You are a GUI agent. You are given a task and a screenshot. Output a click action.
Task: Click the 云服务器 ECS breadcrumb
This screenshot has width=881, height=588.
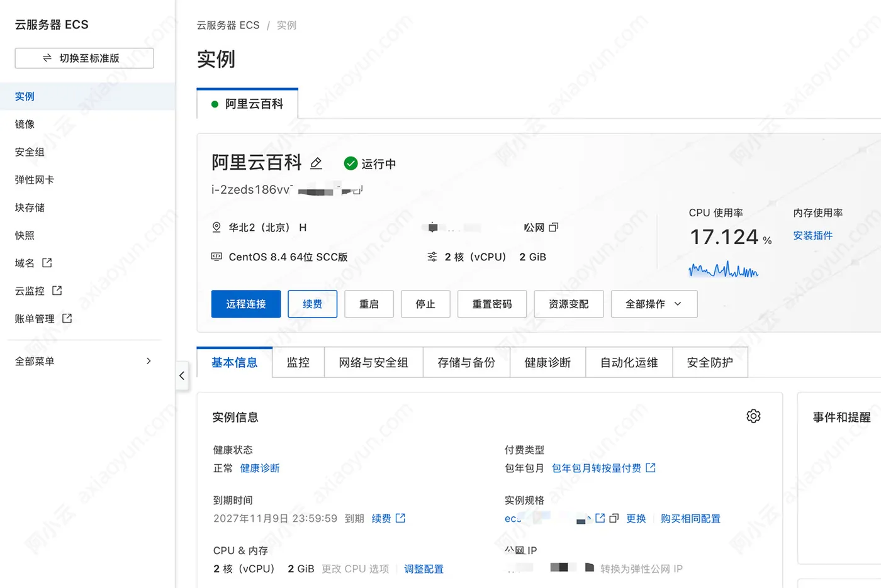point(228,25)
